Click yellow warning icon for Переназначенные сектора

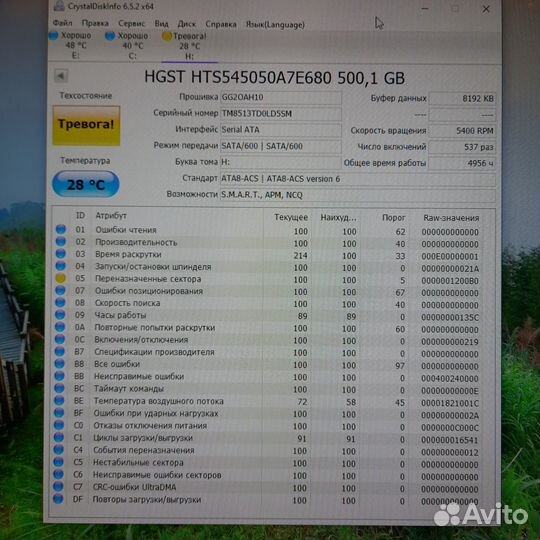click(61, 278)
